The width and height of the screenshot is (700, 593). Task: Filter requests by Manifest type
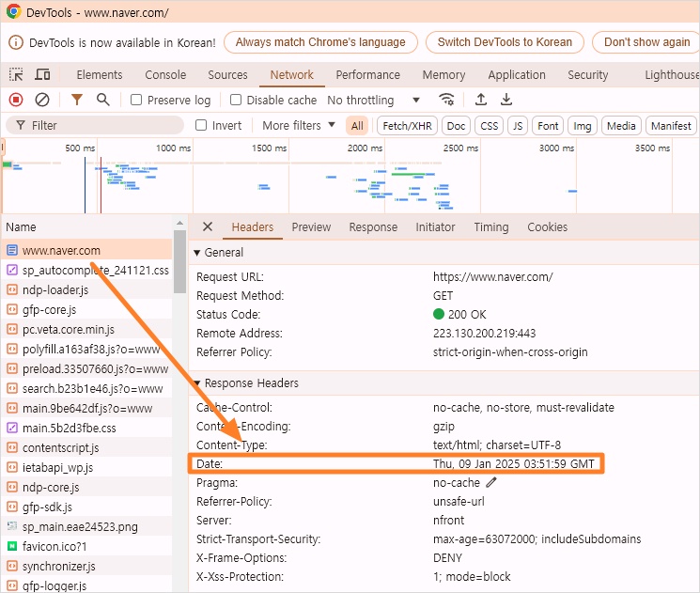[671, 126]
